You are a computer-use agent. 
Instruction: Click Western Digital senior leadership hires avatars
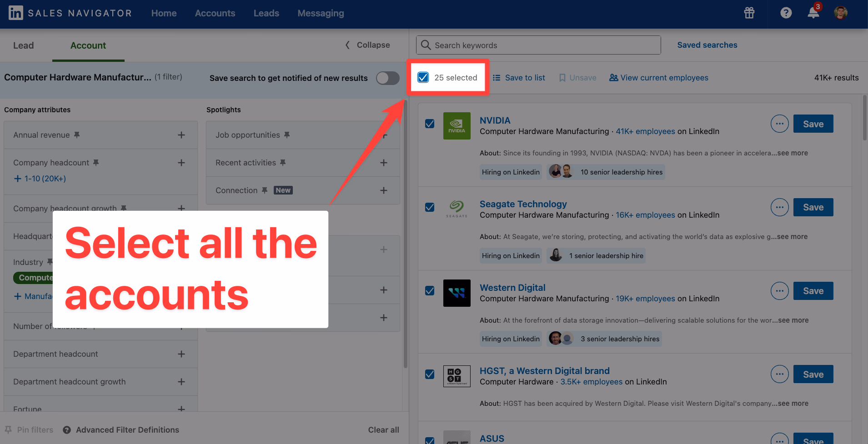click(x=561, y=339)
